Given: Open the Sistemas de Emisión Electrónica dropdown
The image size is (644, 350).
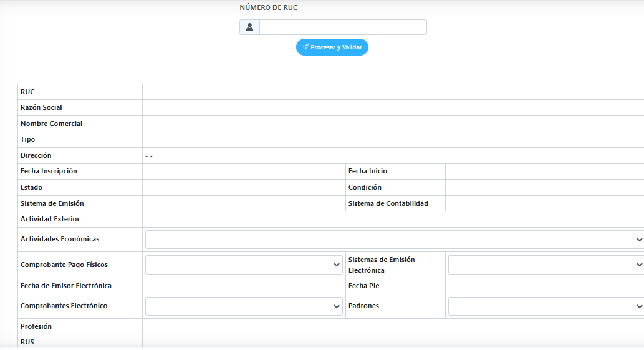Looking at the screenshot, I should coord(546,265).
